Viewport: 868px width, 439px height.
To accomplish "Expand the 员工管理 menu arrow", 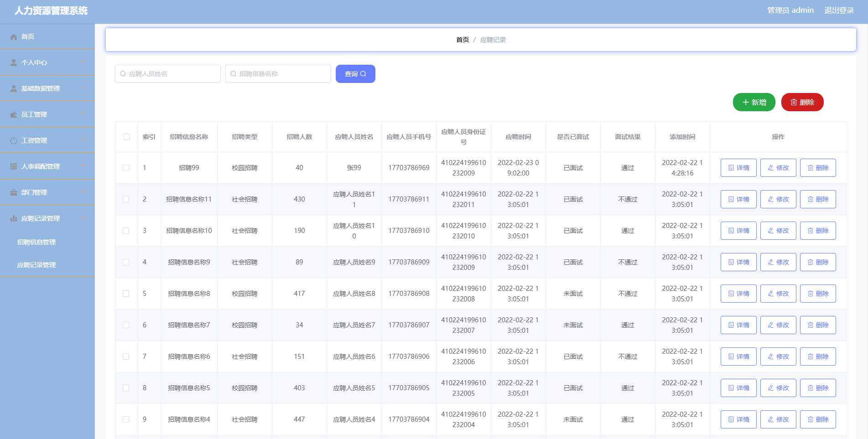I will tap(83, 114).
